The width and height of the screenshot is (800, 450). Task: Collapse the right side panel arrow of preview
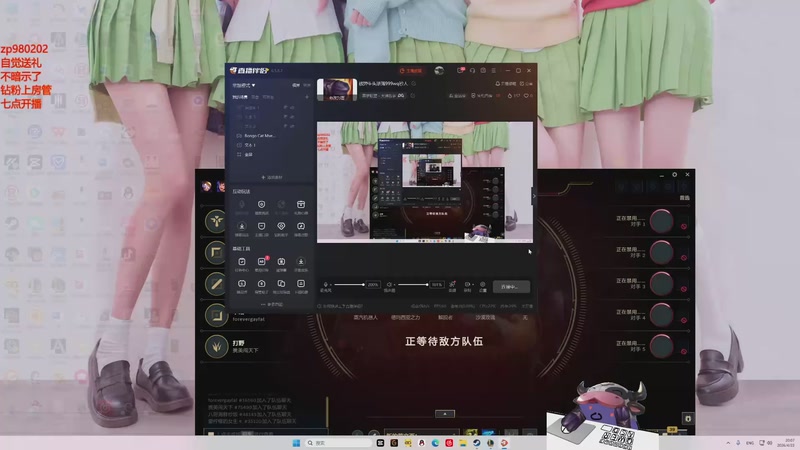(534, 195)
